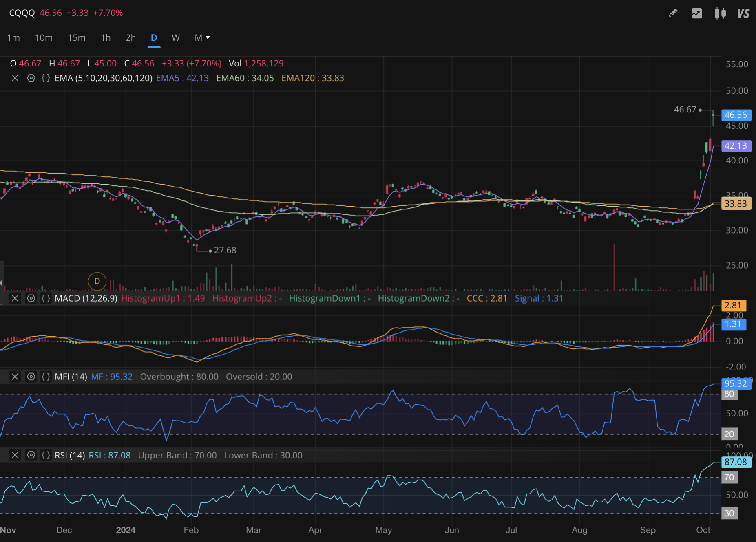
Task: Click the EMA5 : 42.13 legend value
Action: [182, 78]
